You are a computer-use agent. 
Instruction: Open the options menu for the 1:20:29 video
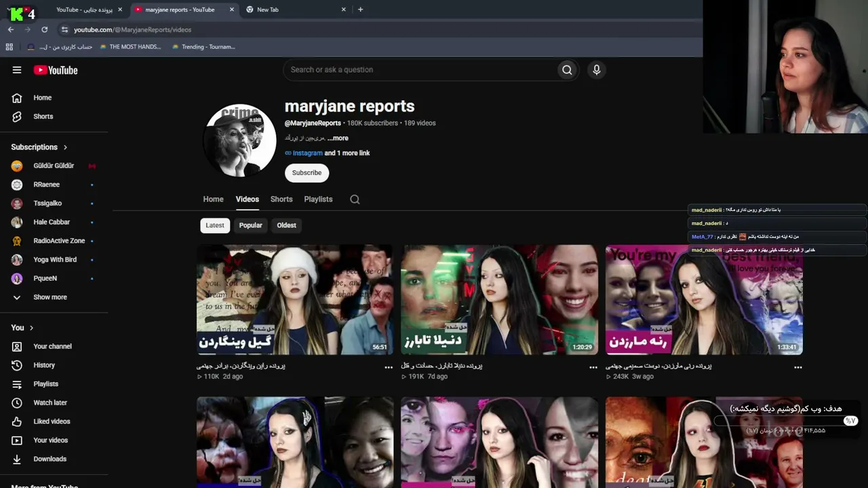tap(593, 367)
